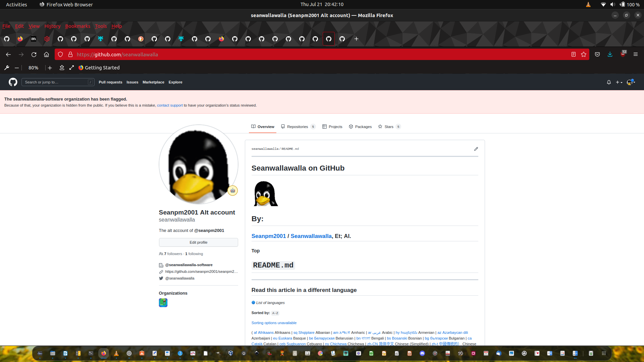This screenshot has width=644, height=362.
Task: Click the wrench developer tools icon
Action: point(7,68)
